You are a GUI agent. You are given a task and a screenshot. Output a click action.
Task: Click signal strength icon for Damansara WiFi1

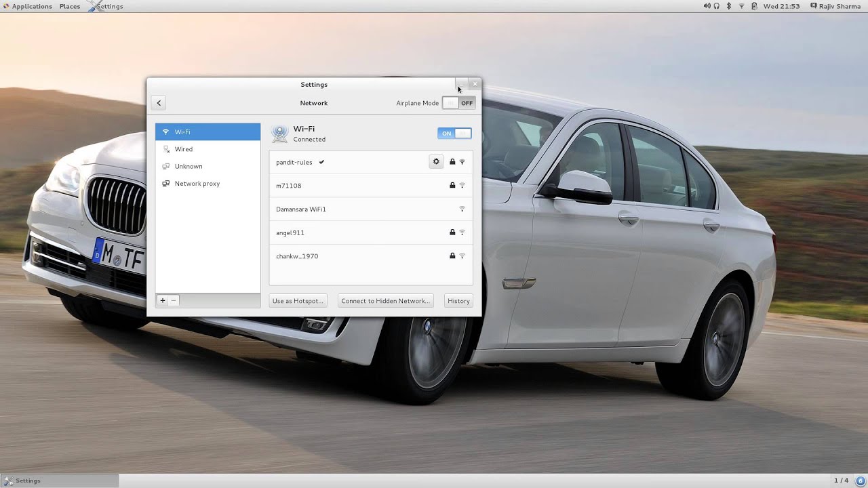click(x=462, y=209)
